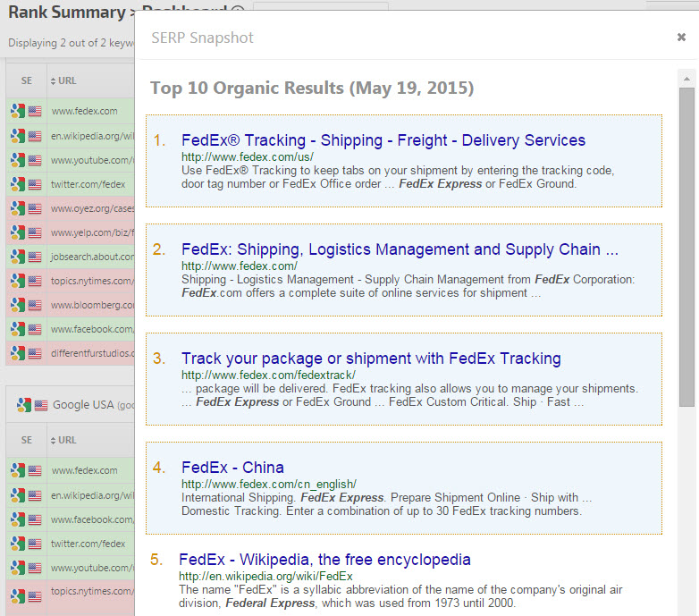Click the SE column header in the first table

pyautogui.click(x=26, y=80)
